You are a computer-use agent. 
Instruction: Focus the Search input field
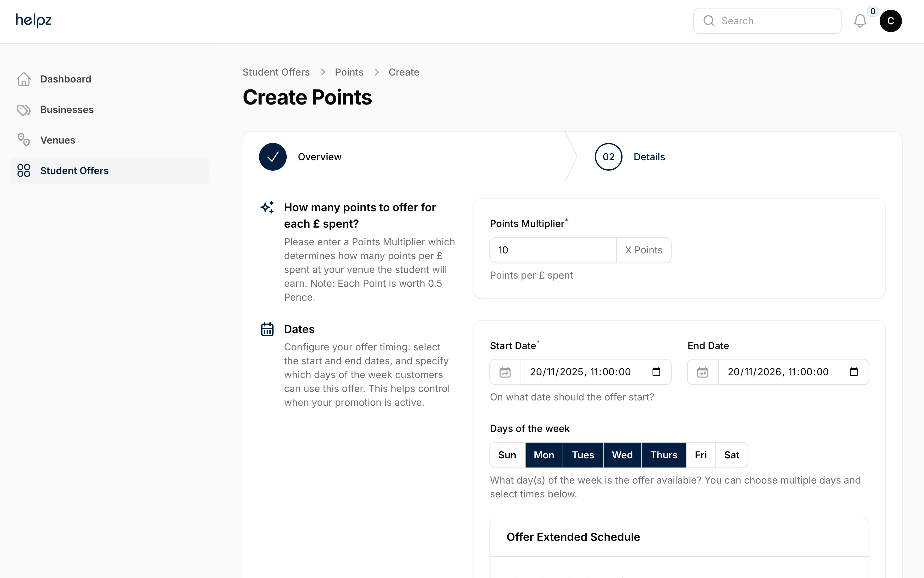point(767,21)
